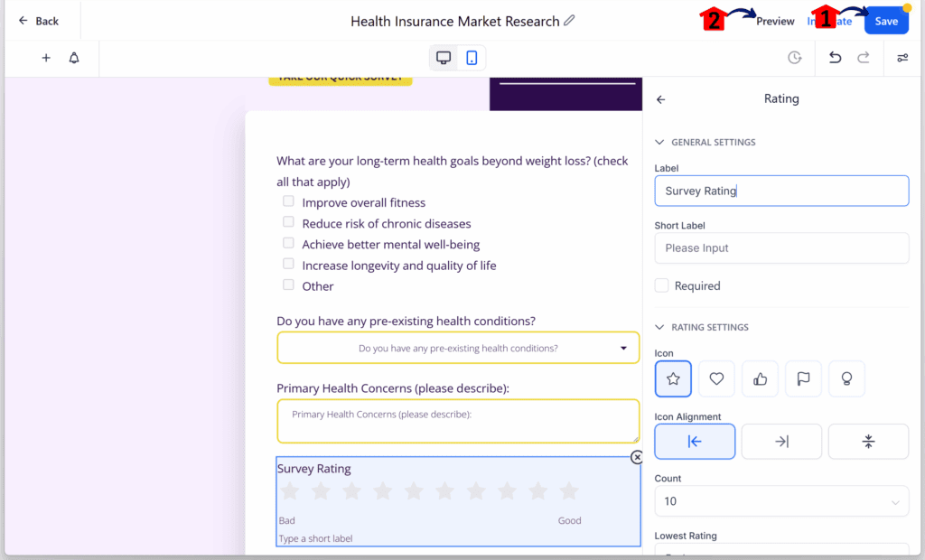Open version history clock icon
This screenshot has height=560, width=925.
tap(795, 58)
